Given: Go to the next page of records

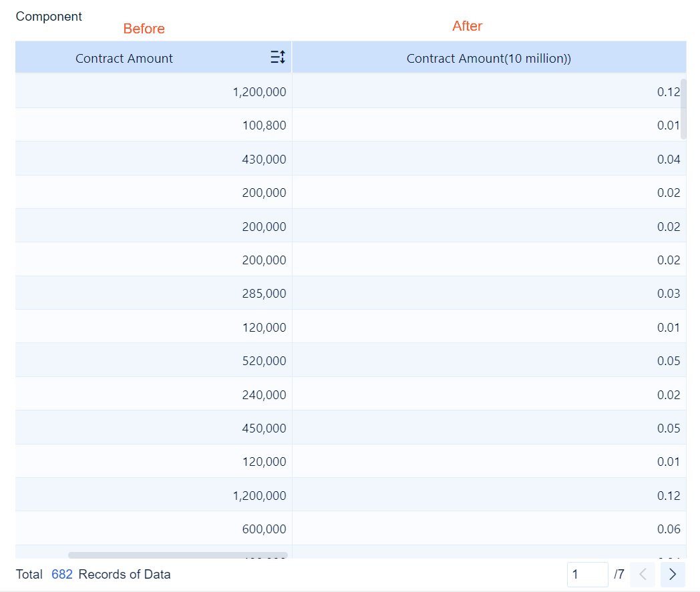Looking at the screenshot, I should [x=673, y=574].
